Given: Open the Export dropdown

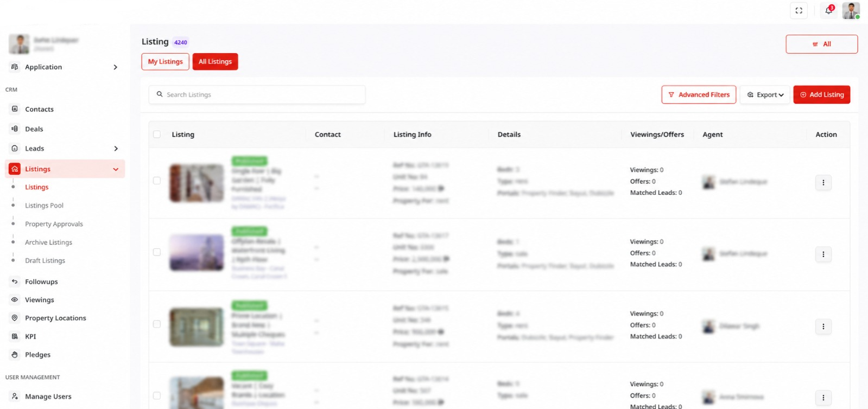Looking at the screenshot, I should point(765,94).
